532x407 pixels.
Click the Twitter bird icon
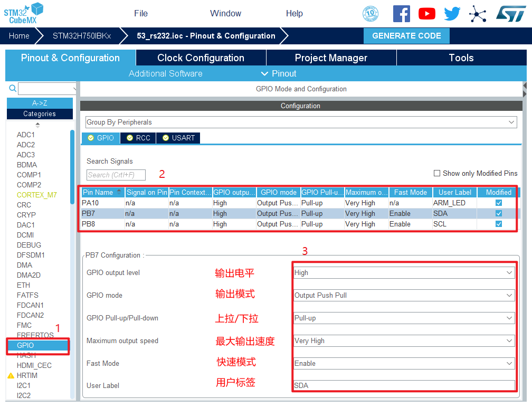(452, 14)
